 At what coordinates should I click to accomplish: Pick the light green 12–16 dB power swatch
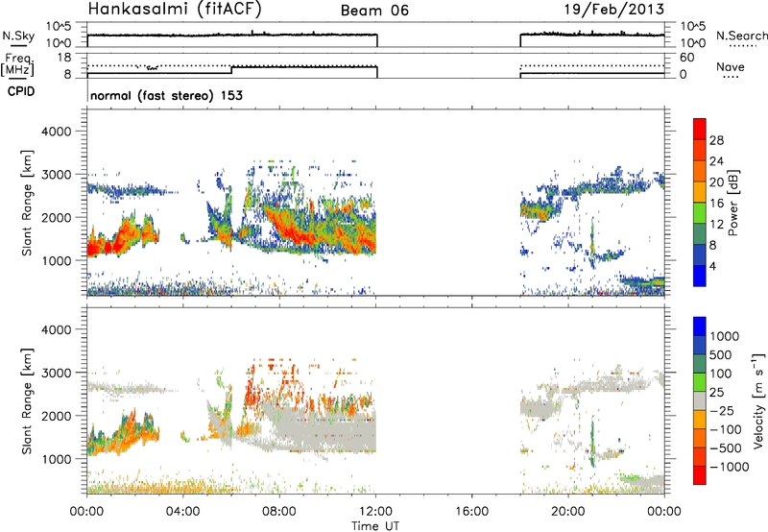[700, 213]
